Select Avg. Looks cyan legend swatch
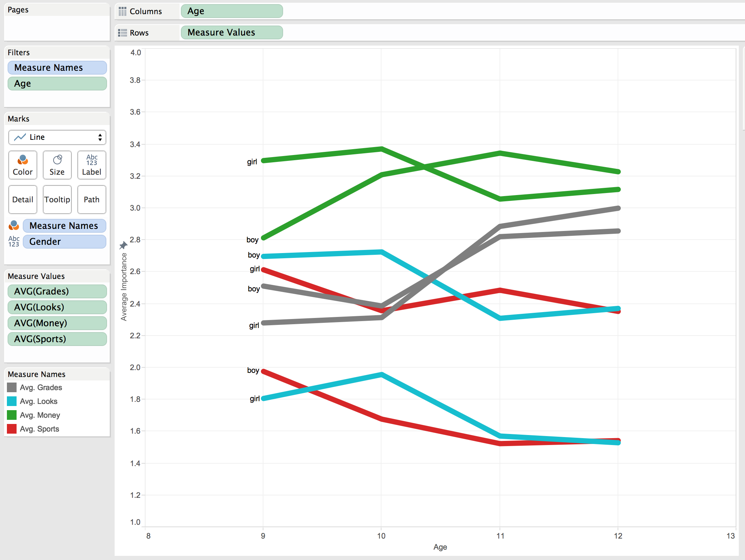745x560 pixels. point(12,401)
